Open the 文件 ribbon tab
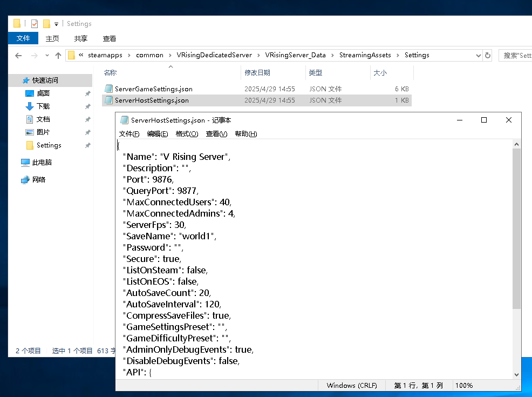 click(23, 38)
